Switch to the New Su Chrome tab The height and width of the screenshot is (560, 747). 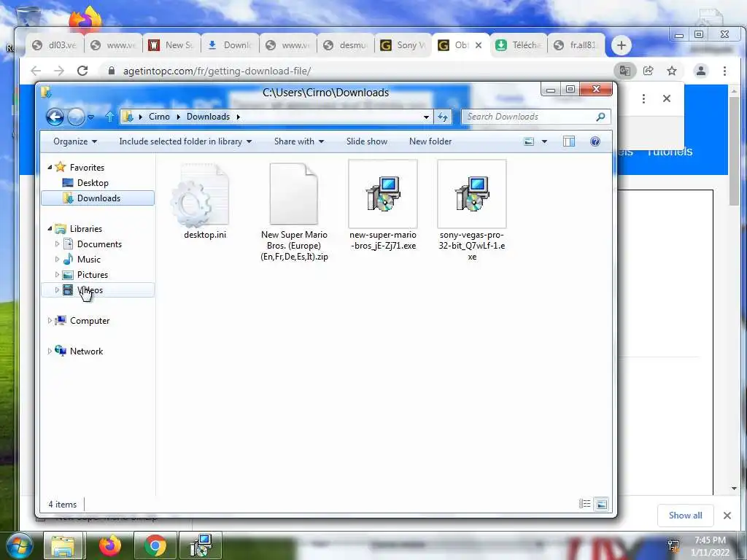coord(171,45)
